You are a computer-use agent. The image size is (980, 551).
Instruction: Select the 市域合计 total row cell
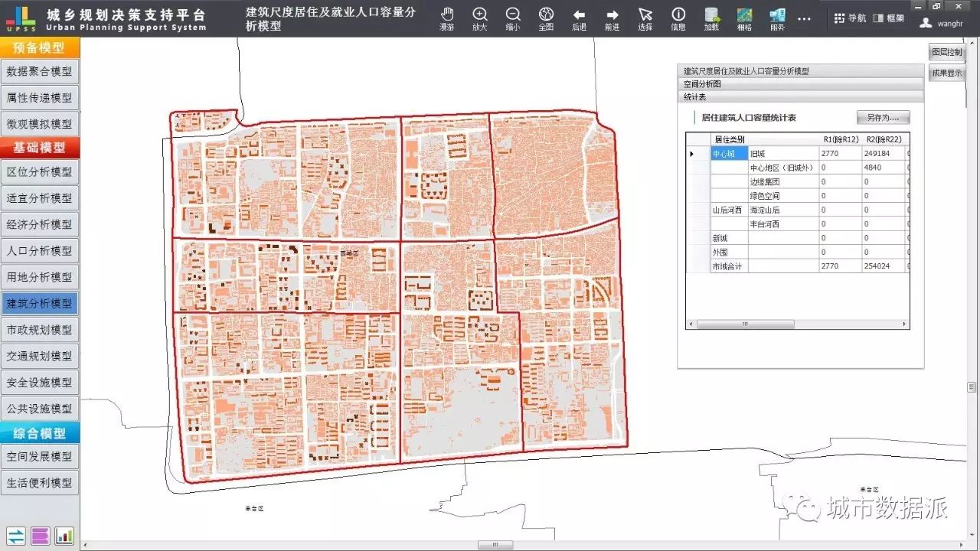point(729,266)
